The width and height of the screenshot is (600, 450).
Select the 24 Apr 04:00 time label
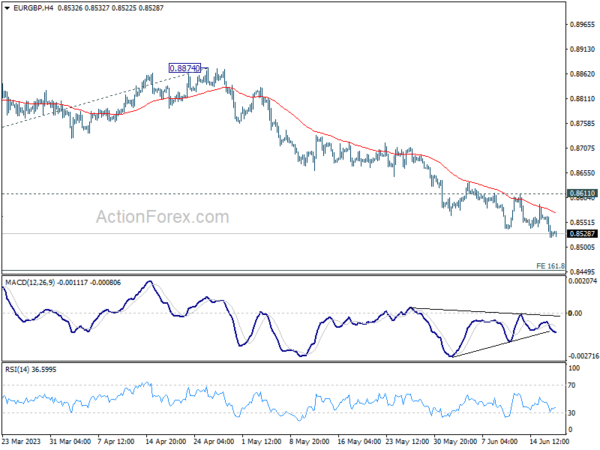coord(214,442)
